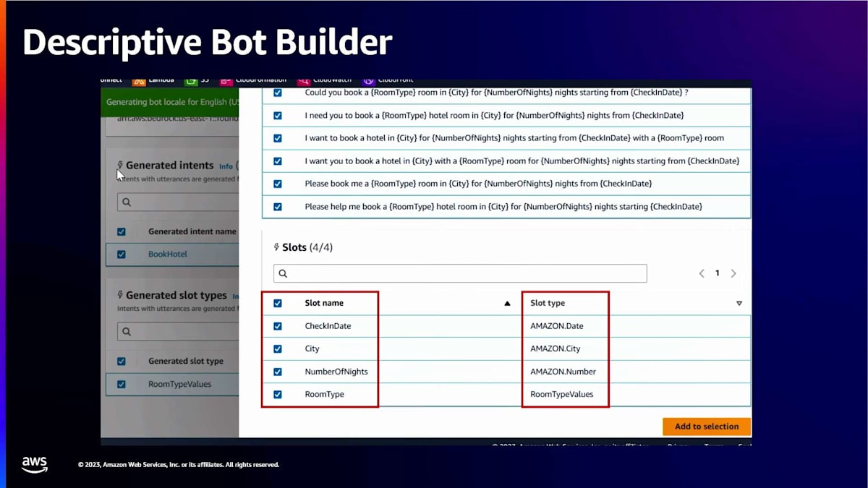Toggle the Generated intent name header checkbox
This screenshot has height=488, width=868.
click(x=122, y=232)
